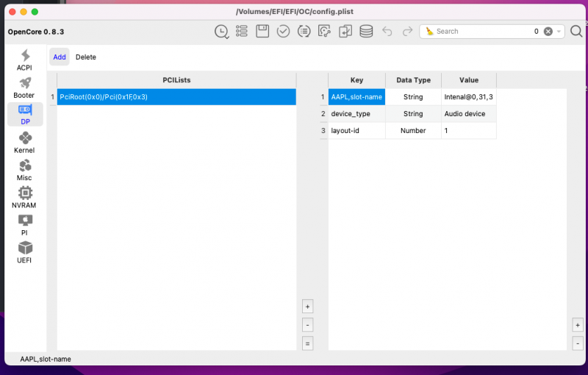Click the Audio device value cell
Screen dimensions: 588x375
[x=469, y=114]
